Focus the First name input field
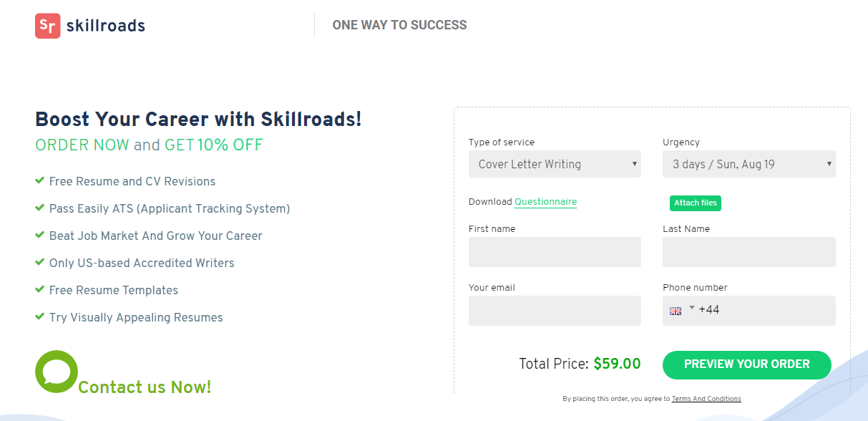The image size is (868, 421). (555, 252)
